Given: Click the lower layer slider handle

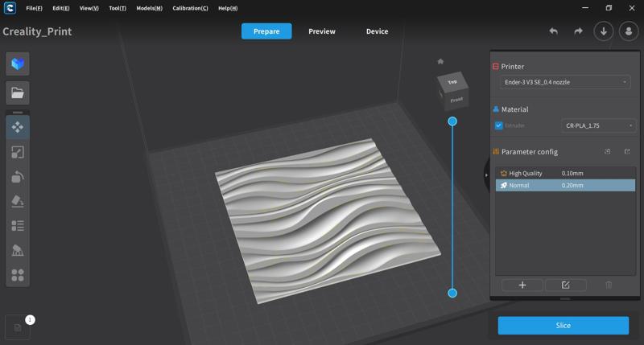Looking at the screenshot, I should [452, 293].
